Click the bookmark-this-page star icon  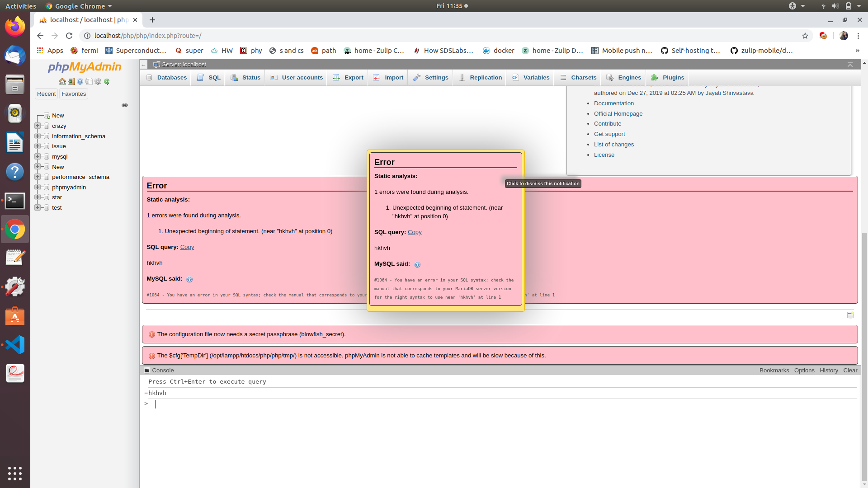coord(805,36)
